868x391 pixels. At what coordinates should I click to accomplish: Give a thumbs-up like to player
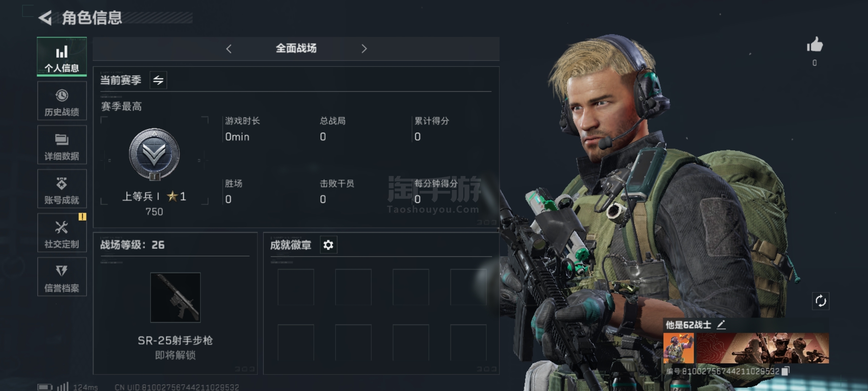click(x=814, y=46)
